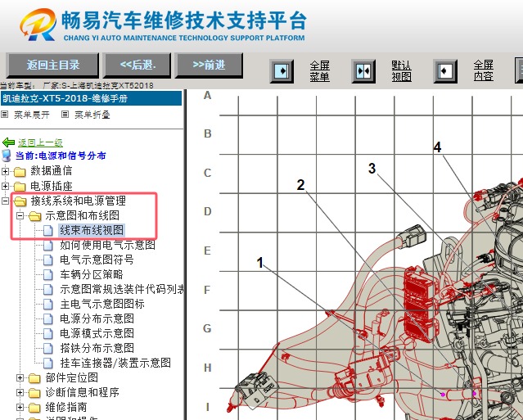Click the platform logo in the header
The image size is (523, 420).
point(38,25)
